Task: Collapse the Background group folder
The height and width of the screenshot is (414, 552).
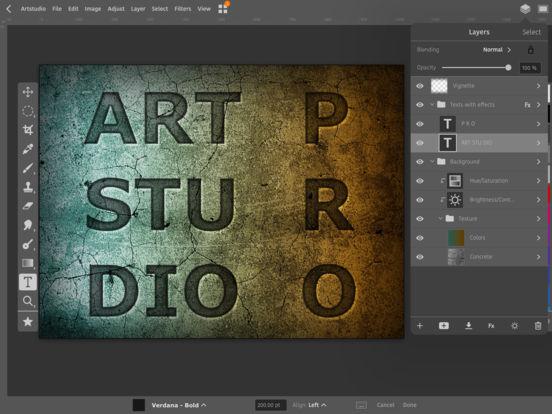Action: point(432,162)
